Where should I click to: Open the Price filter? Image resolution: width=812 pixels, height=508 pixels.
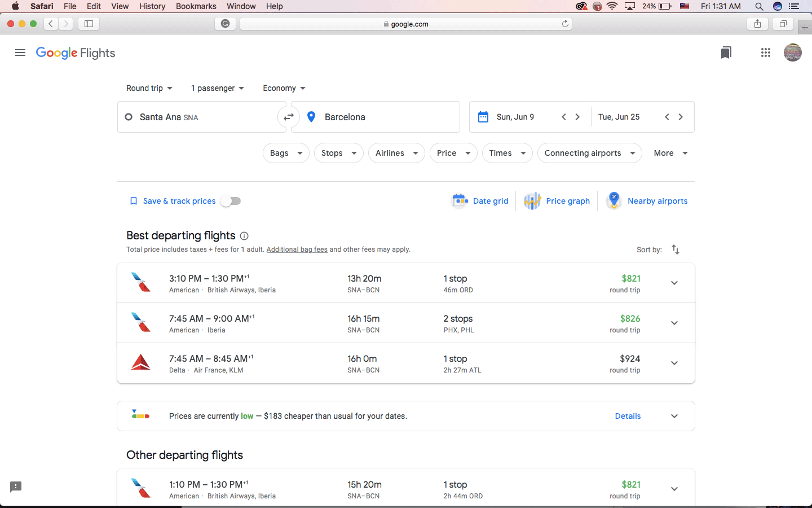pos(453,153)
